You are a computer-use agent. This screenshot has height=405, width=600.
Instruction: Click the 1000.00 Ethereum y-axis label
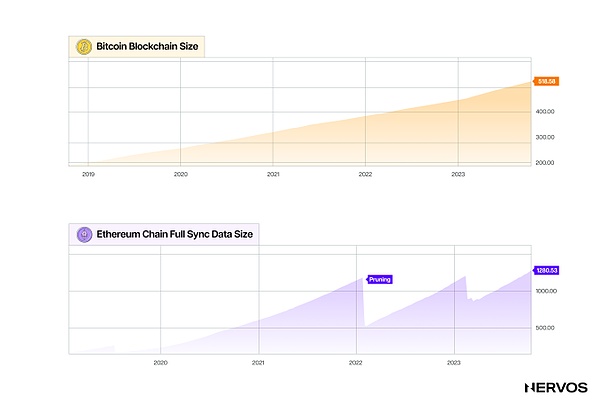pyautogui.click(x=546, y=292)
